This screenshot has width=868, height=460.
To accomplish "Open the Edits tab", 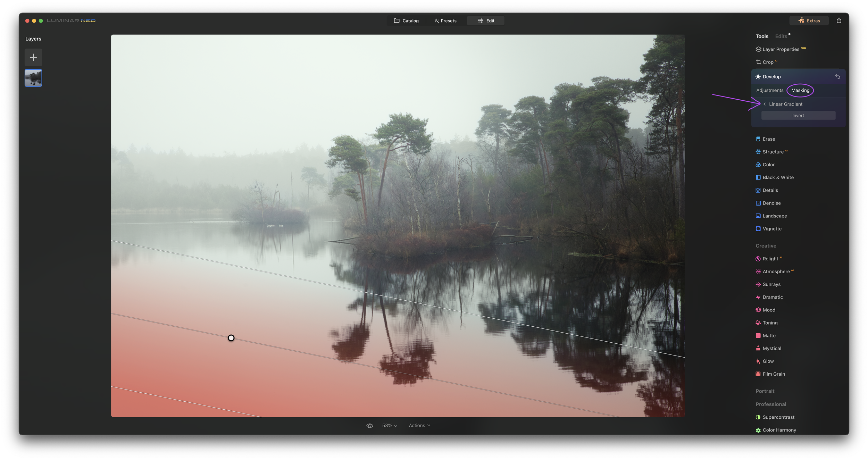I will (781, 36).
